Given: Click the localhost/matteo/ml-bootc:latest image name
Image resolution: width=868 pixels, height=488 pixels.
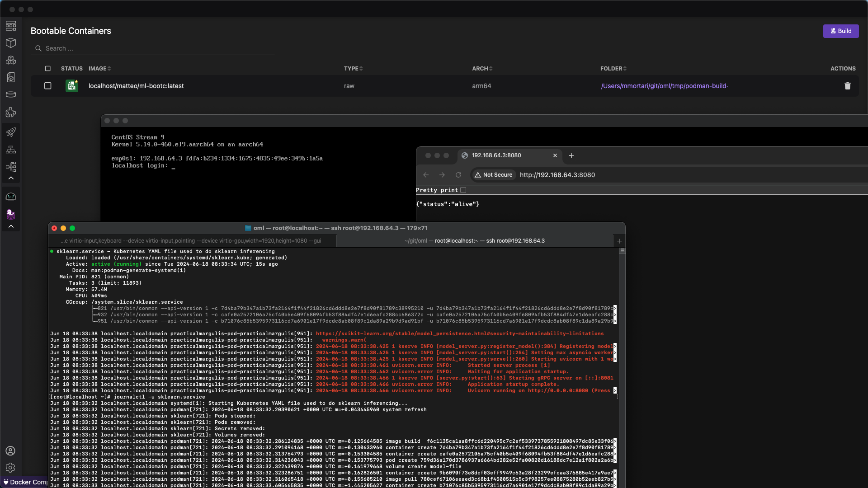Looking at the screenshot, I should pos(136,86).
